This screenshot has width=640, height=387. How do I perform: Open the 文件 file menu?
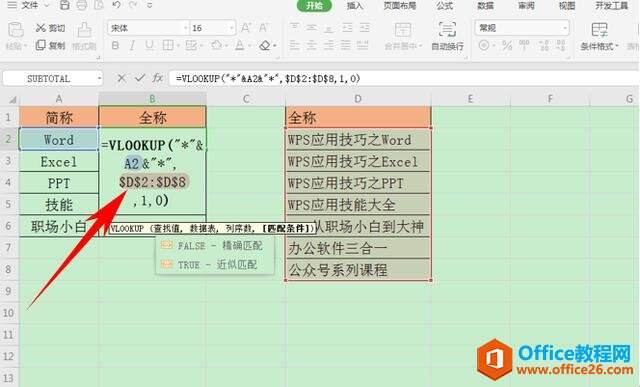29,5
